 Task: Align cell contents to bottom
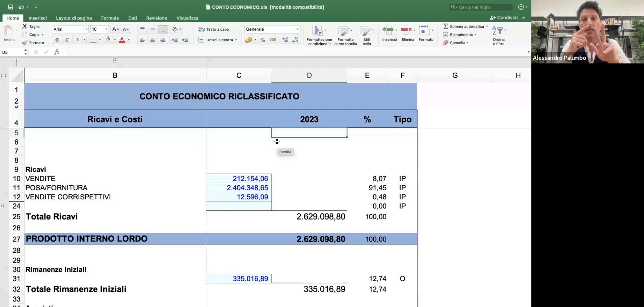163,29
